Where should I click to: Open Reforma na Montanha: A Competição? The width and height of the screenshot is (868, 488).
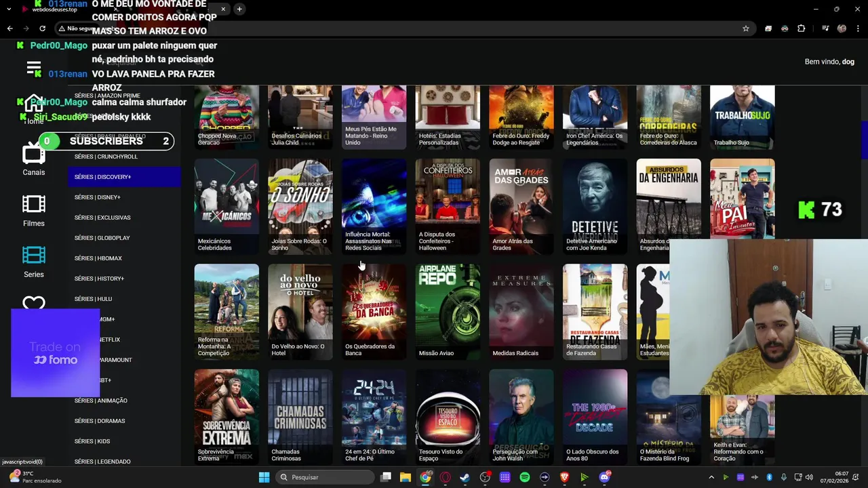(226, 312)
